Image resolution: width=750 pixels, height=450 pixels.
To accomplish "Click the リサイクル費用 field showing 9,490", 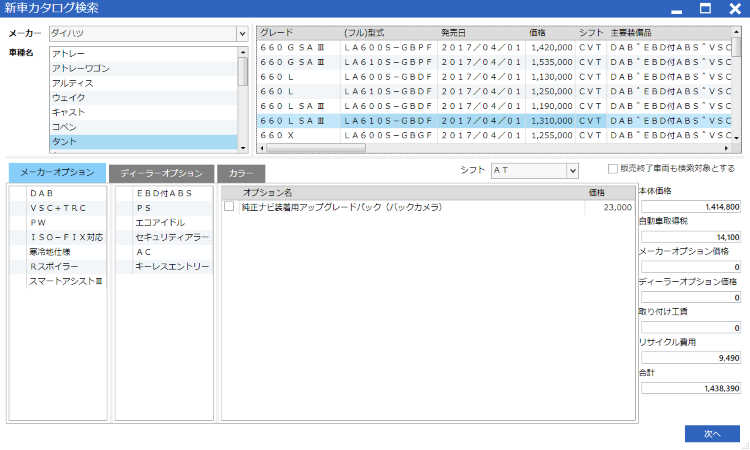I will [691, 358].
